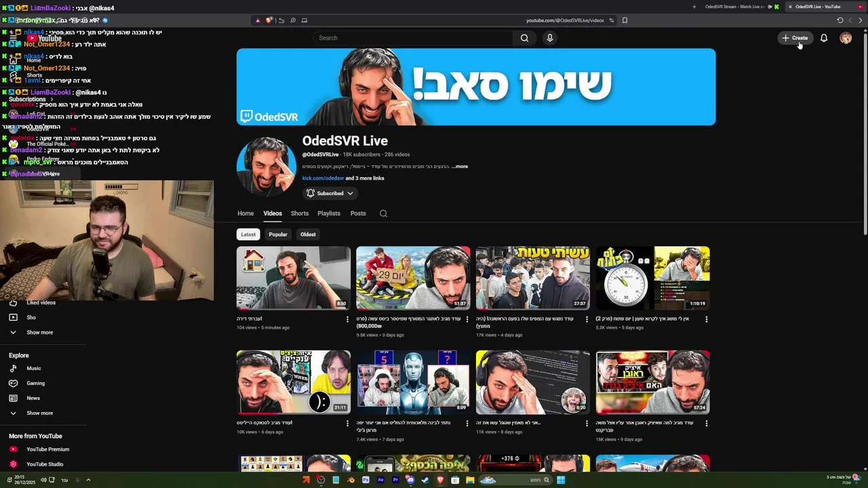Select the channel Videos tab

[273, 213]
